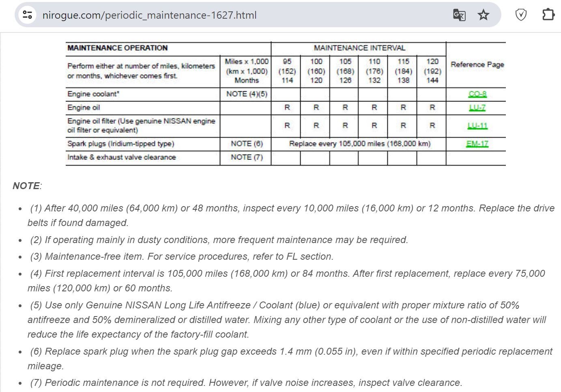Click the Engine oil R under the 120 column
Screen dimensions: 561x392
pos(432,108)
